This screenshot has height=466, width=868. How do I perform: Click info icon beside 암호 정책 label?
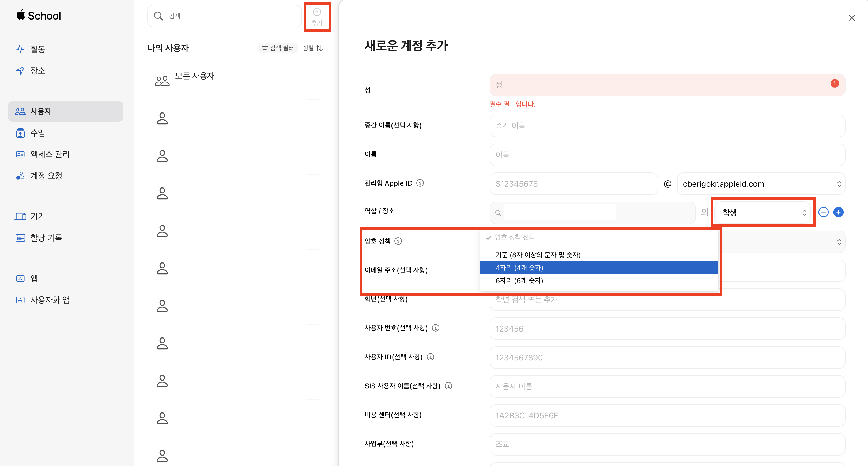point(398,241)
